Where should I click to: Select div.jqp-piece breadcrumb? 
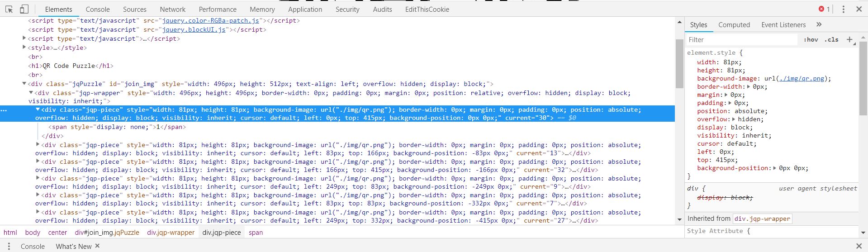(x=222, y=233)
